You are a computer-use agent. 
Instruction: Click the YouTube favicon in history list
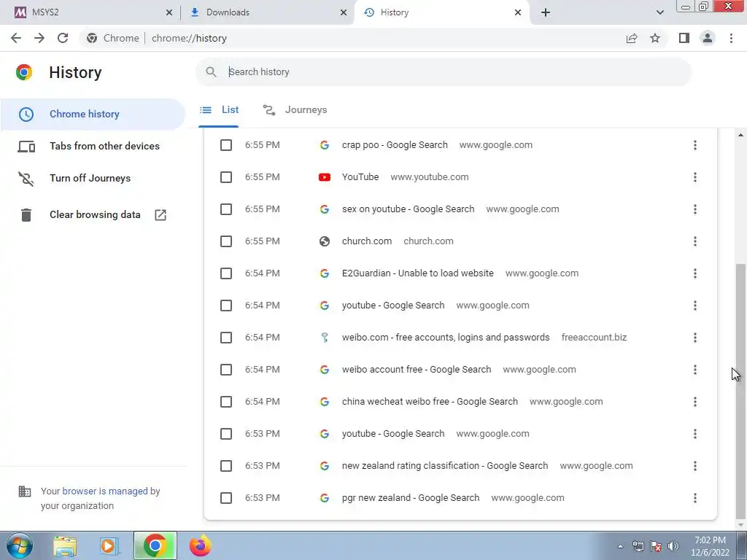click(325, 177)
